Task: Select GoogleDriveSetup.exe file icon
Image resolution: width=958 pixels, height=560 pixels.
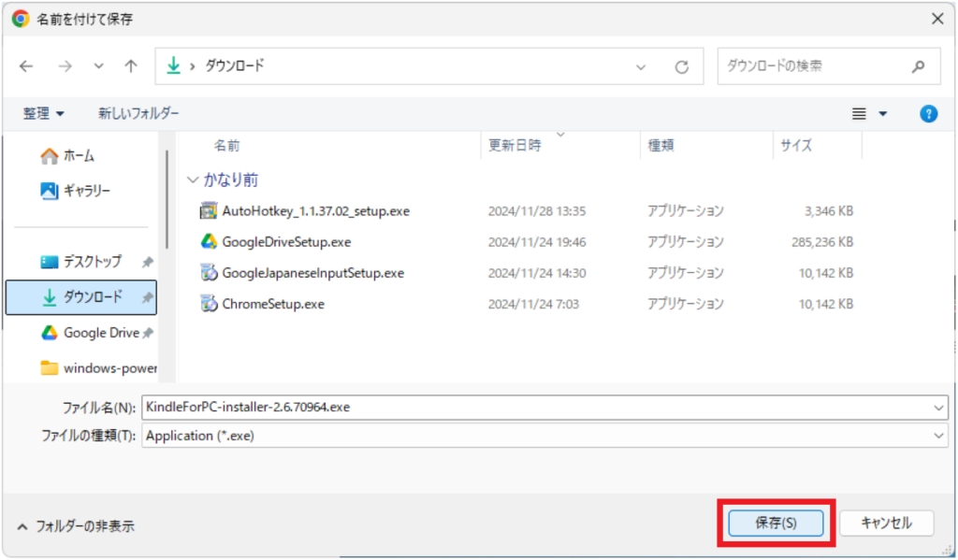Action: coord(209,241)
